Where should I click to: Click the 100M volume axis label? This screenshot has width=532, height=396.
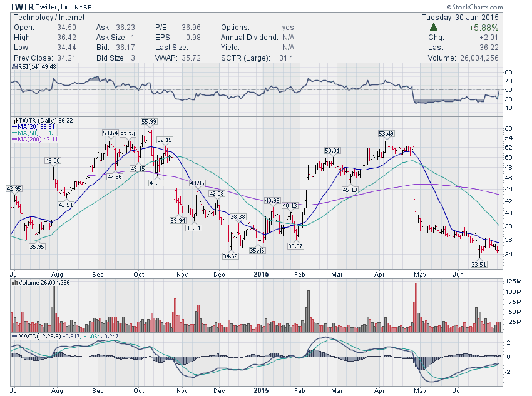tap(513, 292)
